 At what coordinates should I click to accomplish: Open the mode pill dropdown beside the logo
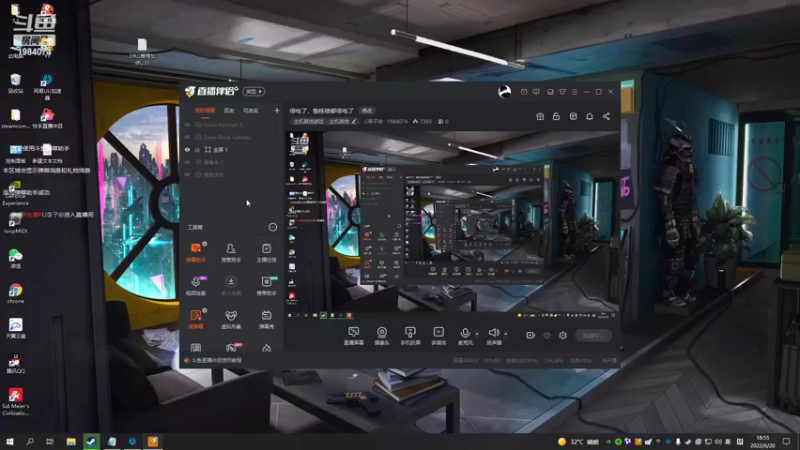[254, 91]
